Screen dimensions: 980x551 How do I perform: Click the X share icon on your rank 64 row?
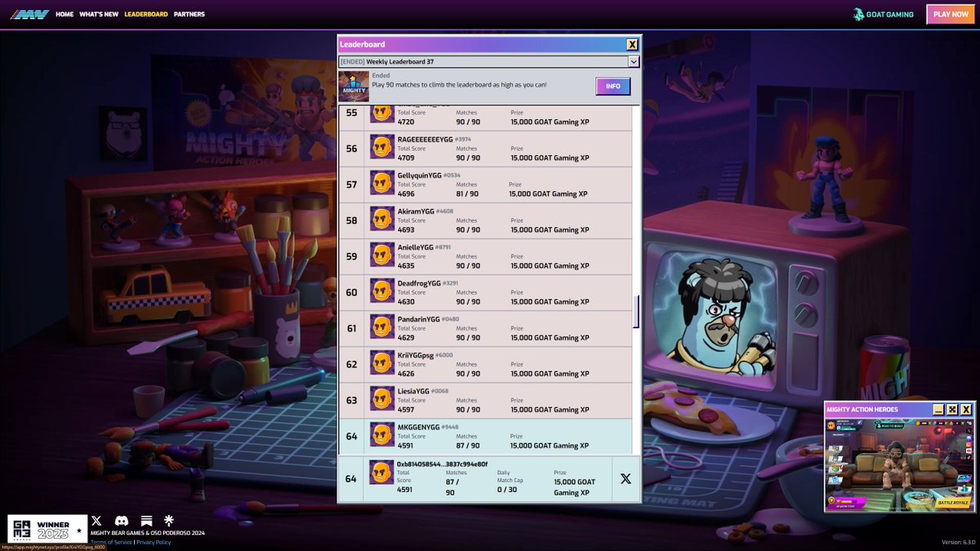[625, 479]
